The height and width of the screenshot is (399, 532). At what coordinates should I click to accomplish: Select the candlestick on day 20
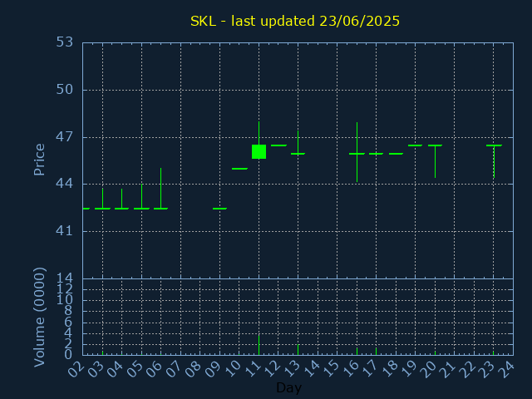(435, 161)
